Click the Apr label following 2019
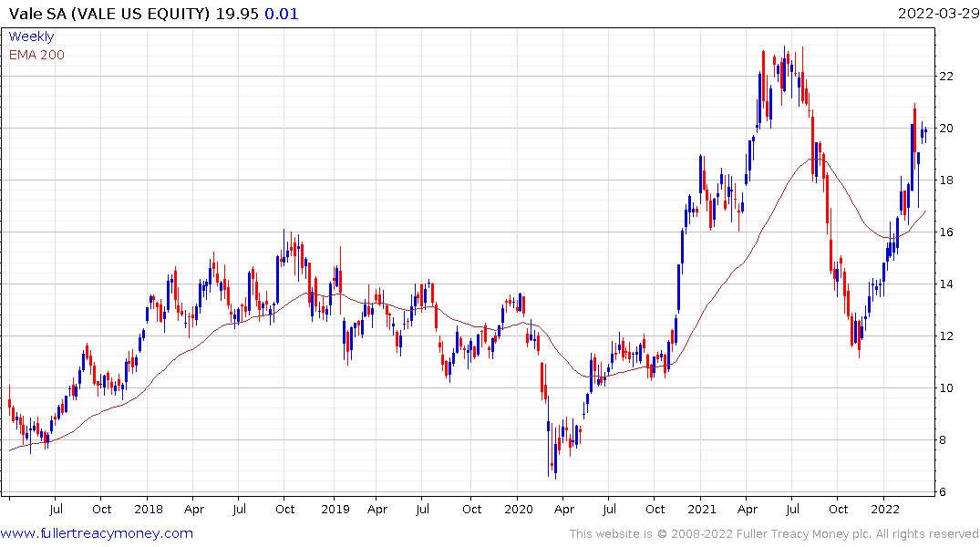 [377, 510]
